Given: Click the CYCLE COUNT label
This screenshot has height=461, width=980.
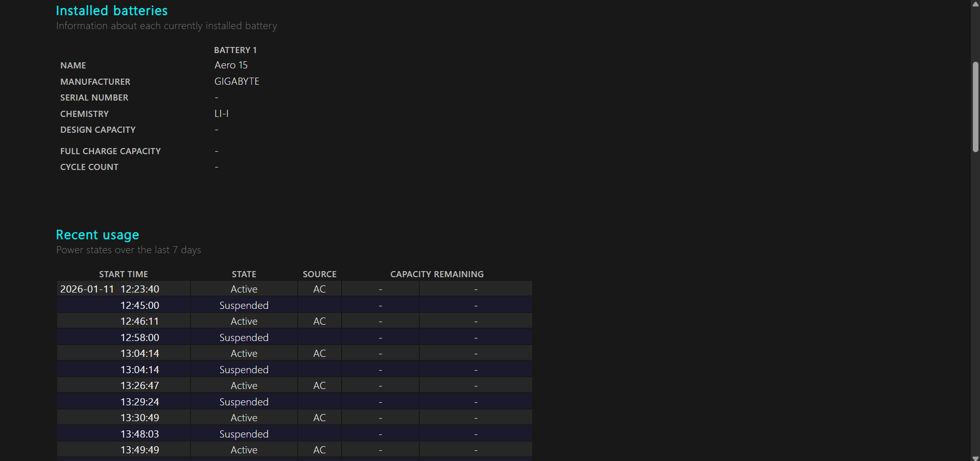Looking at the screenshot, I should pos(89,167).
